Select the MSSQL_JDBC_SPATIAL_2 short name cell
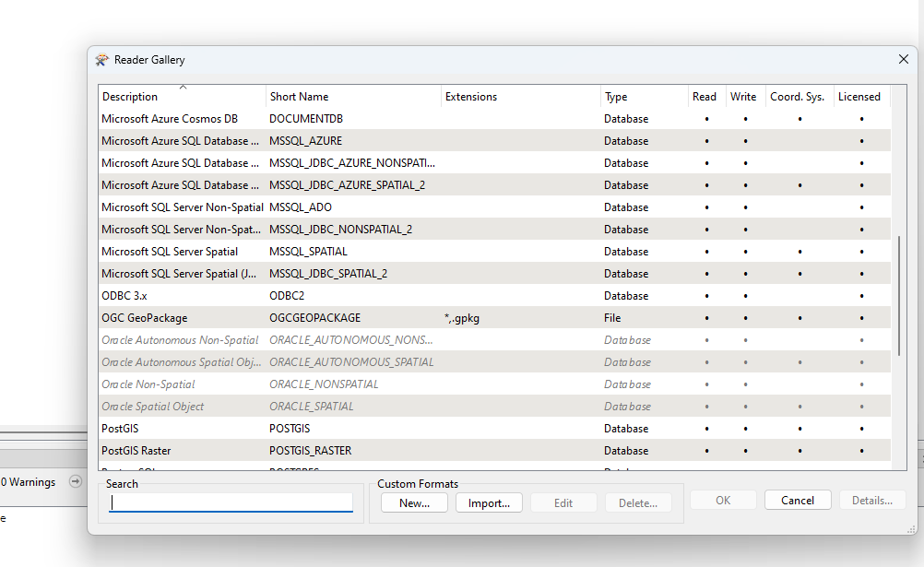Image resolution: width=924 pixels, height=567 pixels. 328,274
